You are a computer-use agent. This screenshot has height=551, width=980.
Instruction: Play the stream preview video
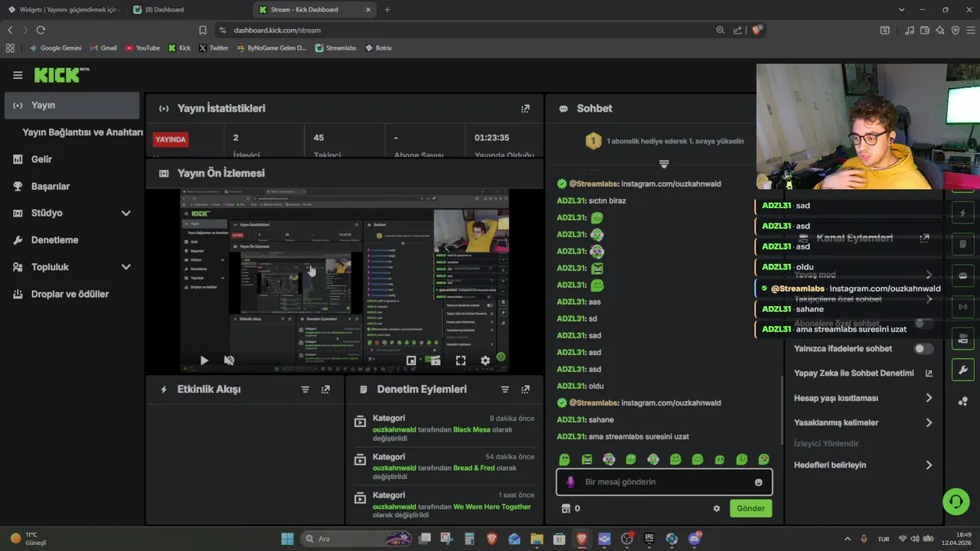click(204, 360)
